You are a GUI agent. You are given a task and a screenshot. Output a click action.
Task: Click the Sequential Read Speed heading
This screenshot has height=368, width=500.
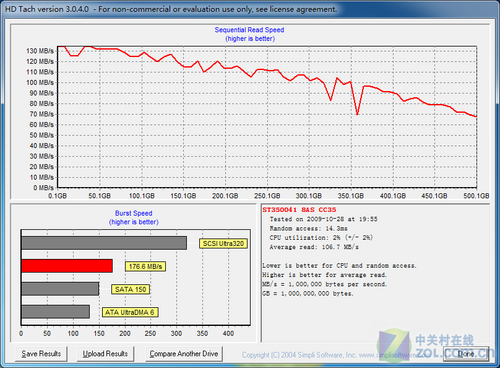pos(249,30)
